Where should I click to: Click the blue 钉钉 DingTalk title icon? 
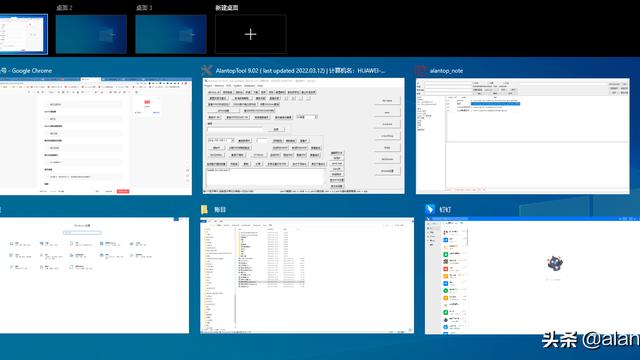pyautogui.click(x=430, y=209)
